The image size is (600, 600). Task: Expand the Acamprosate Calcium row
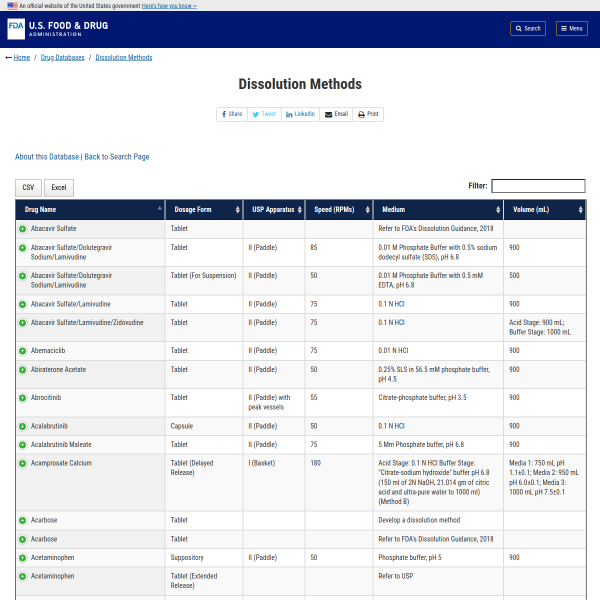(22, 463)
